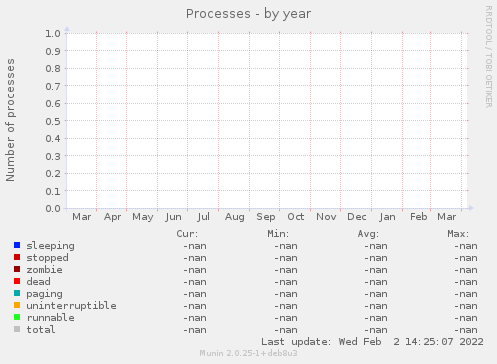Viewport: 497px width, 364px height.
Task: Click the Oct x-axis month label
Action: pyautogui.click(x=296, y=217)
